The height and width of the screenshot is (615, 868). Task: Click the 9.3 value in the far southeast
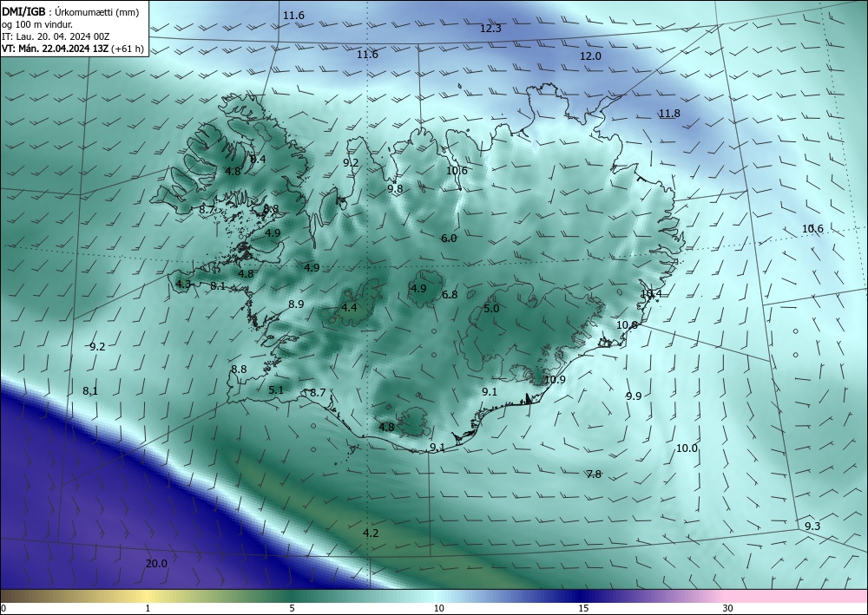pyautogui.click(x=812, y=526)
